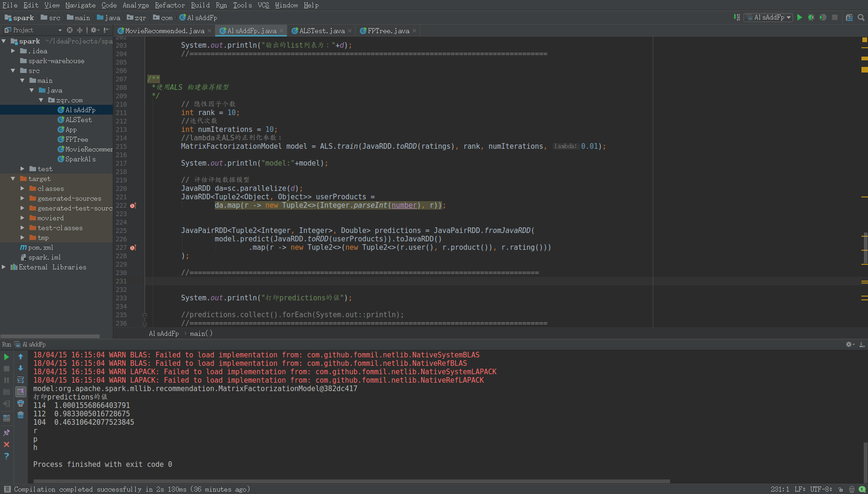Viewport: 868px width, 494px height.
Task: Toggle soft-wrap in Run console
Action: tap(21, 380)
